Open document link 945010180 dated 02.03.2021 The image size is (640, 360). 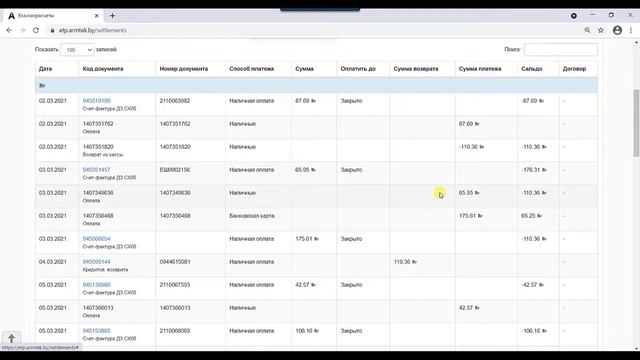click(x=97, y=100)
